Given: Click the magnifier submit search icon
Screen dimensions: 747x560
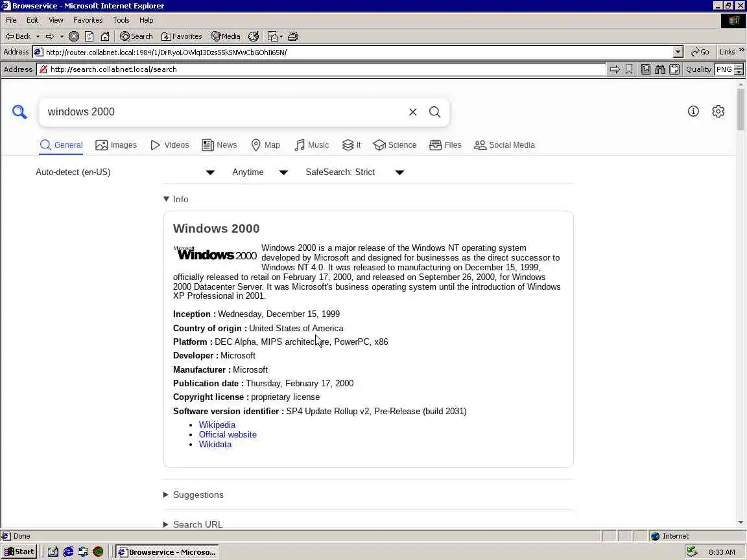Looking at the screenshot, I should [434, 112].
